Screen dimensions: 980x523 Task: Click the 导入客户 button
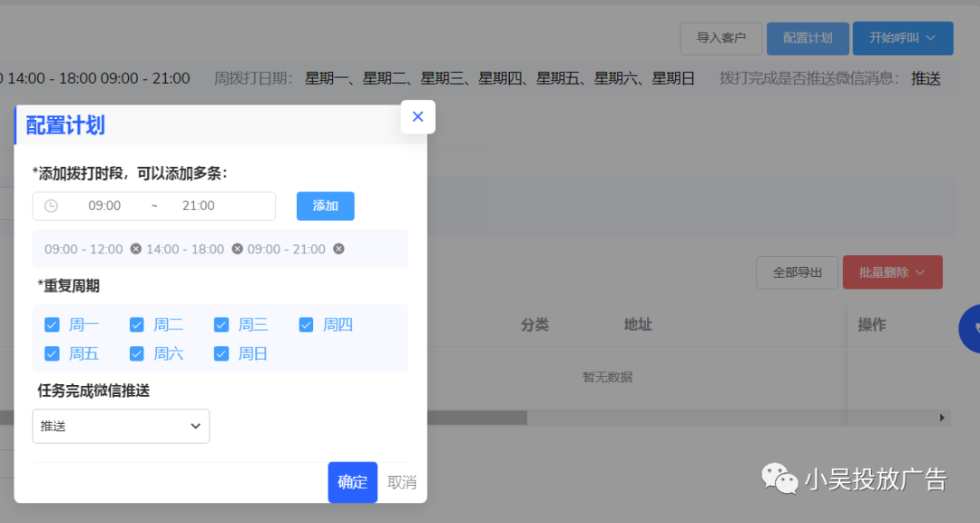pyautogui.click(x=720, y=38)
